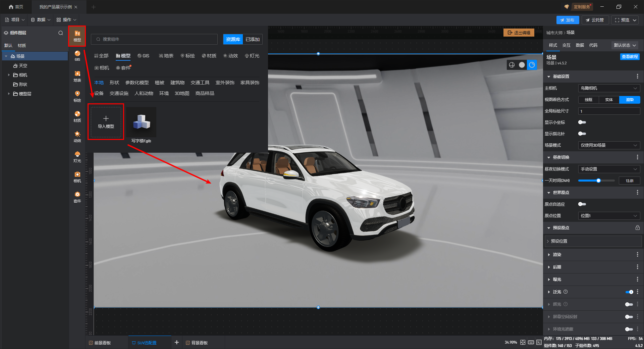Click the 基础设置 more options dots

pos(637,77)
